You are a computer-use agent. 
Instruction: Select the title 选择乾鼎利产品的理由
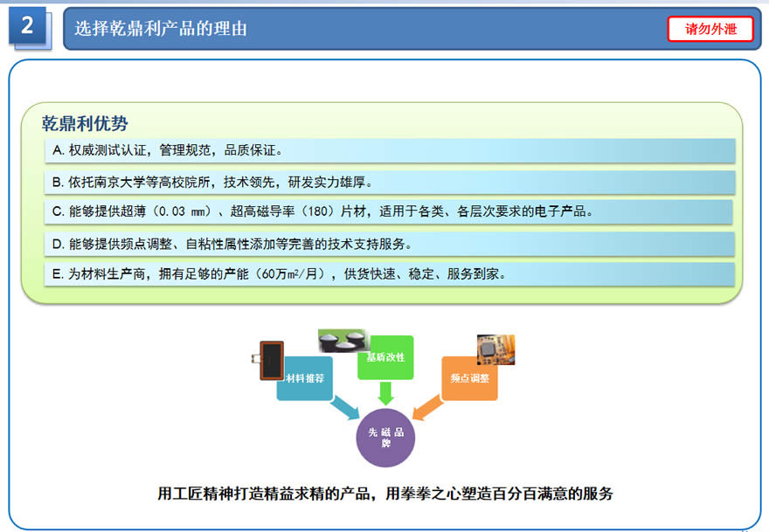tap(161, 29)
